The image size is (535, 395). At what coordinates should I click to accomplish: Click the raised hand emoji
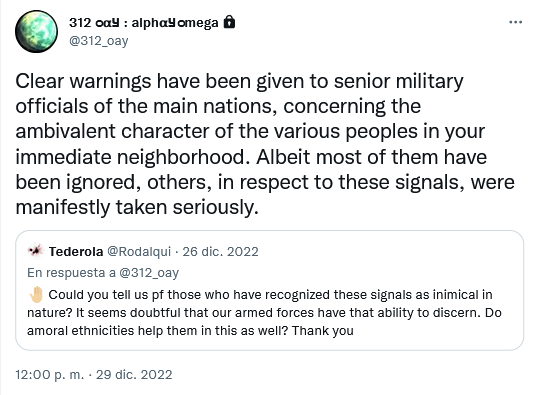coord(36,294)
